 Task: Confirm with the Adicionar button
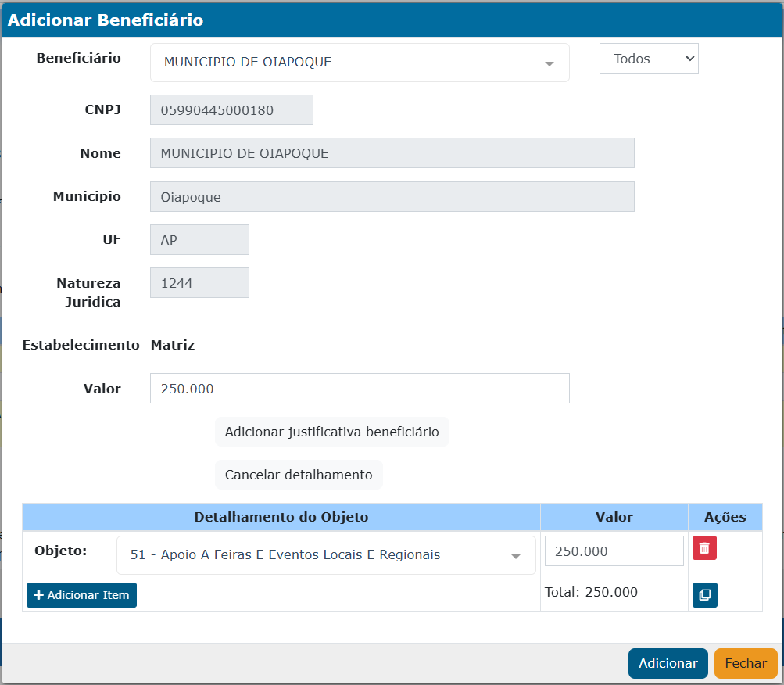click(x=668, y=663)
